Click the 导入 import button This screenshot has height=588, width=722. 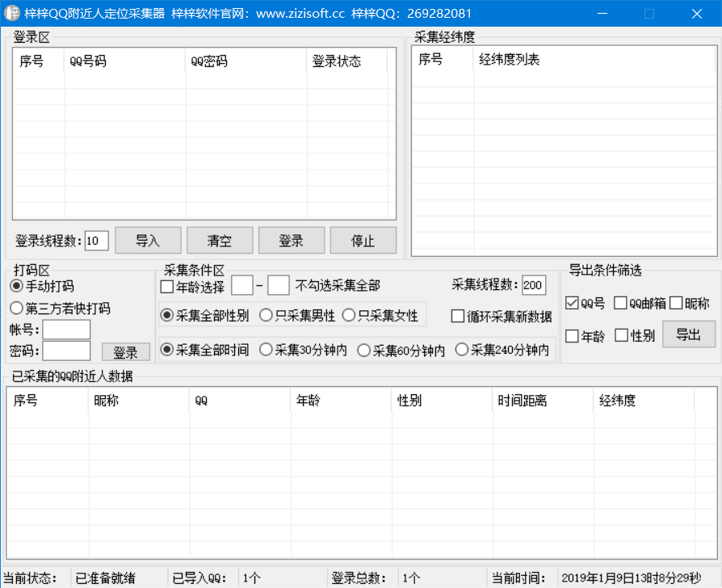[148, 241]
